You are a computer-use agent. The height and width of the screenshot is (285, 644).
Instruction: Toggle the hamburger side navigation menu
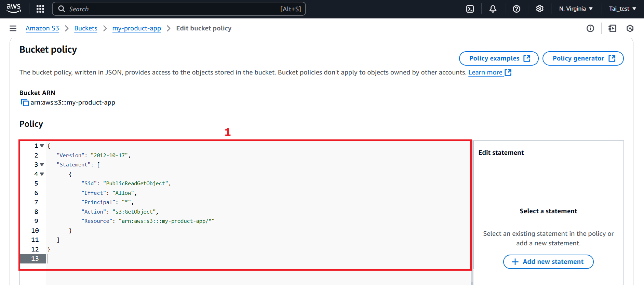(x=13, y=28)
